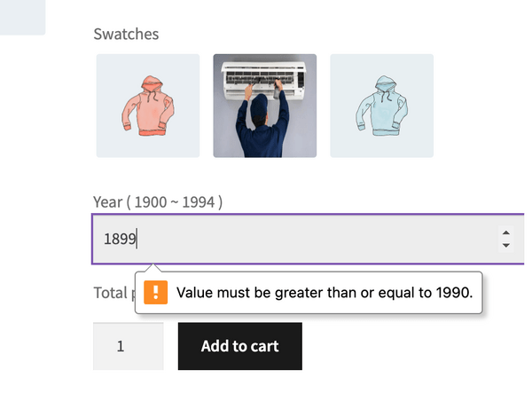Click the blue hoodie's hood

(384, 87)
